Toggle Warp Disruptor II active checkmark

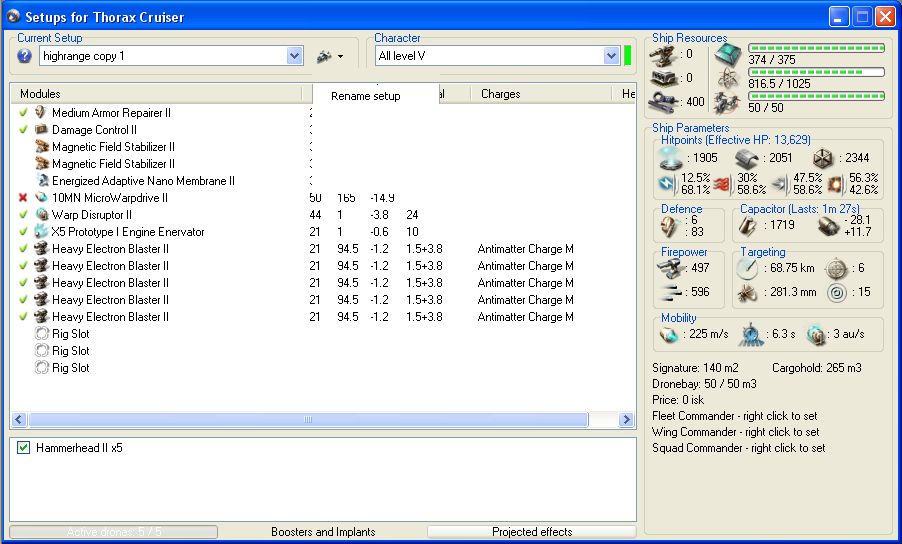pos(23,214)
